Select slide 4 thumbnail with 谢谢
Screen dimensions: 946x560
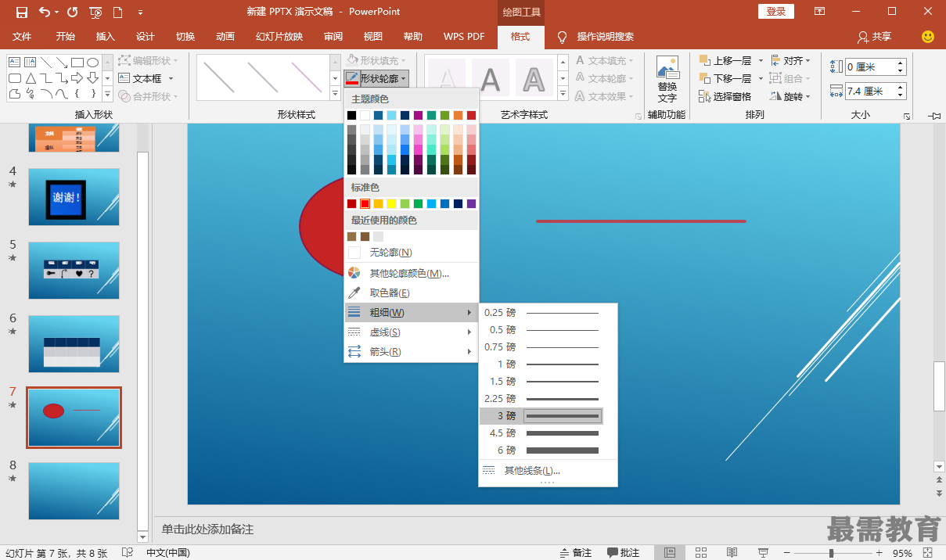[x=74, y=197]
